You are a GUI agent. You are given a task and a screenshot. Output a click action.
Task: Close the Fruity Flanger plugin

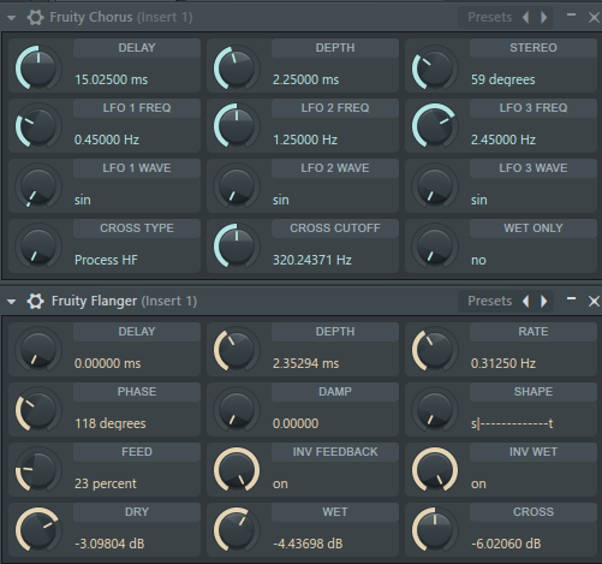click(x=594, y=301)
